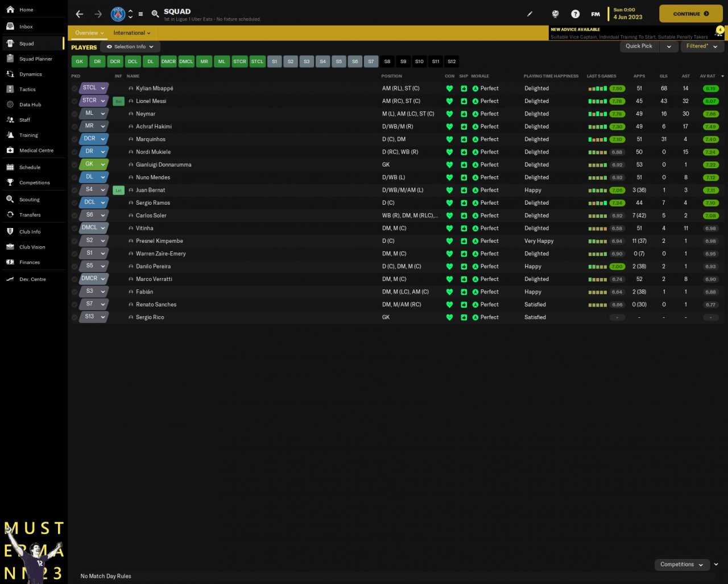Screen dimensions: 728x584
Task: Open the Club Vision page
Action: [x=32, y=247]
